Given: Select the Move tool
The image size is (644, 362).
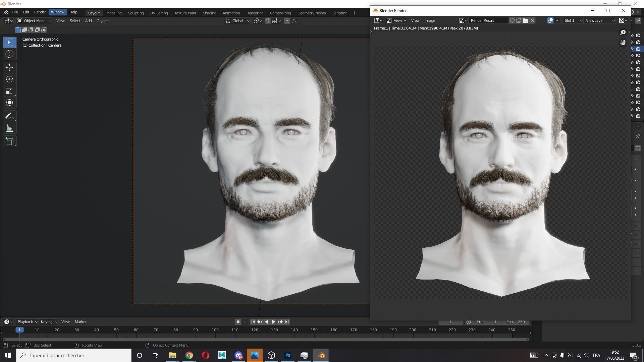Looking at the screenshot, I should pyautogui.click(x=9, y=67).
